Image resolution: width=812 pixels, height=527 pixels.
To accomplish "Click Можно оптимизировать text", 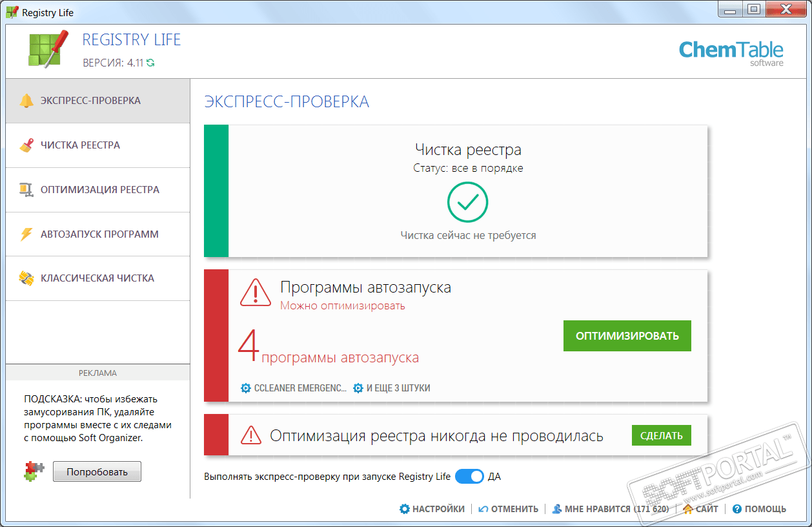I will click(x=343, y=305).
